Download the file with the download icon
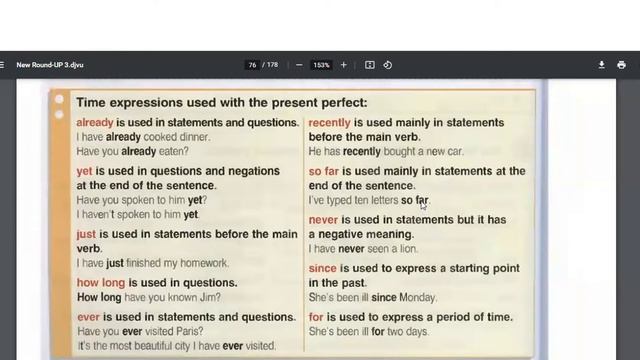 pos(601,65)
